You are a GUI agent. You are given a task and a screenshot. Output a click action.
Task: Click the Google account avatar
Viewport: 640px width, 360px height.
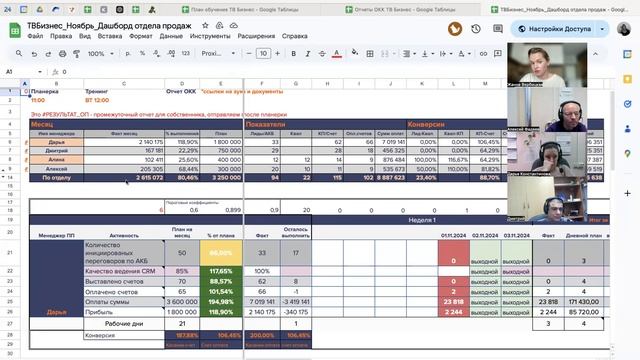click(x=624, y=29)
